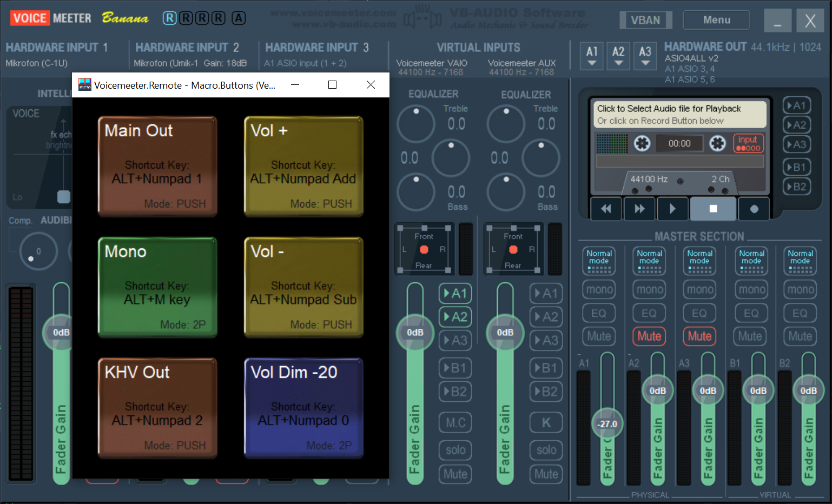The width and height of the screenshot is (832, 504).
Task: Click the VAIO equalizer Treble knob
Action: click(416, 124)
